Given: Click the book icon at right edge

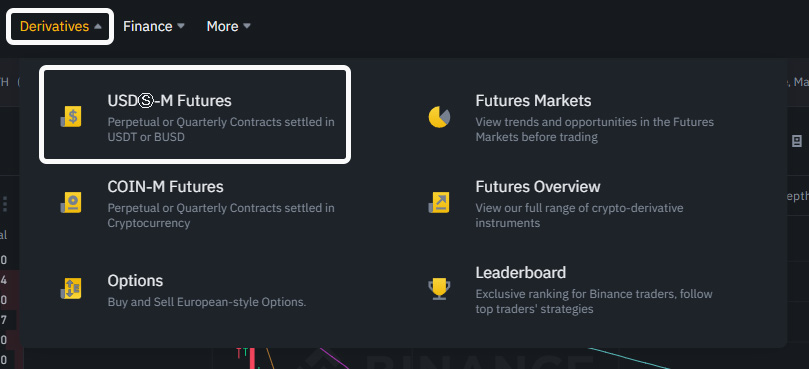Looking at the screenshot, I should pyautogui.click(x=797, y=141).
